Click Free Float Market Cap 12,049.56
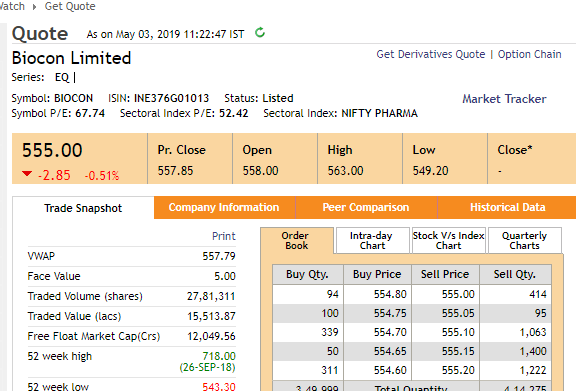576x391 pixels. click(211, 336)
